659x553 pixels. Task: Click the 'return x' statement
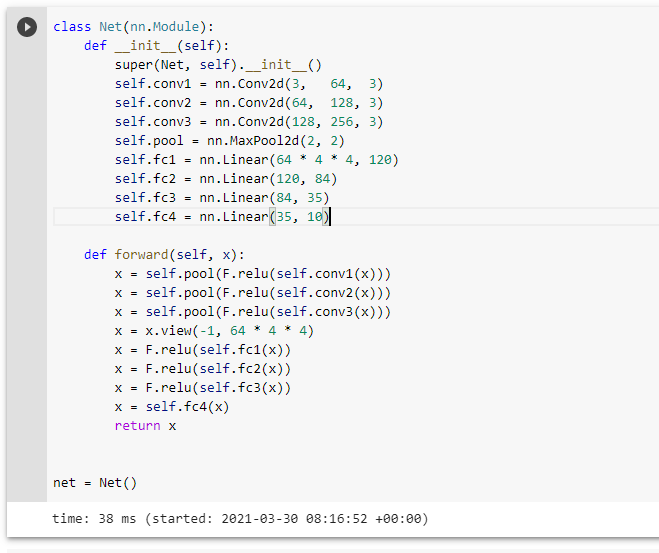[145, 426]
